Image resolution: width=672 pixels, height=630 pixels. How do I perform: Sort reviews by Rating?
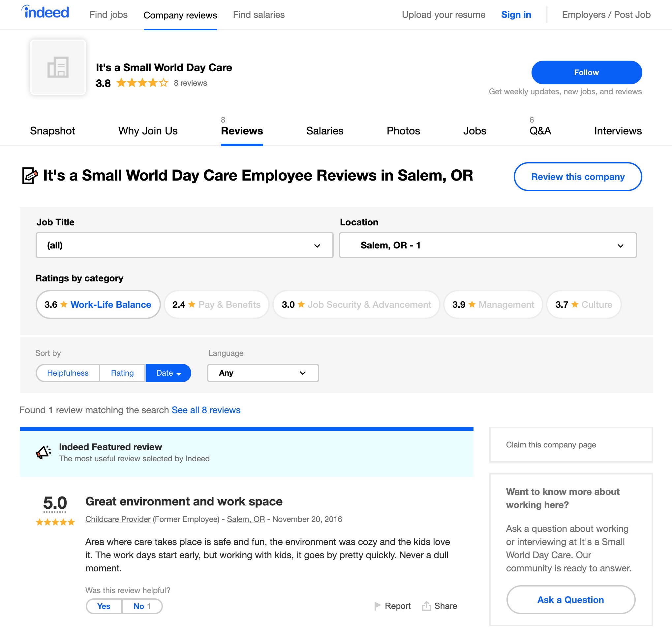122,373
